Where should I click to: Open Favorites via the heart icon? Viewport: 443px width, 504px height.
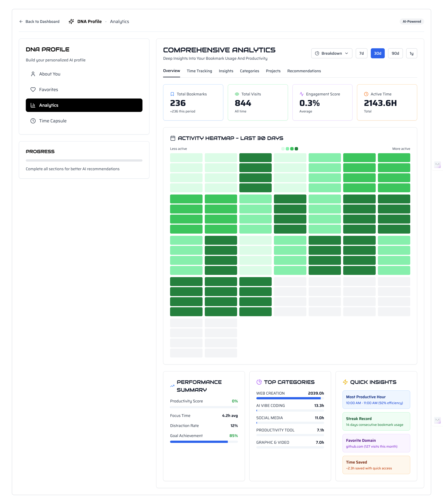pos(33,89)
